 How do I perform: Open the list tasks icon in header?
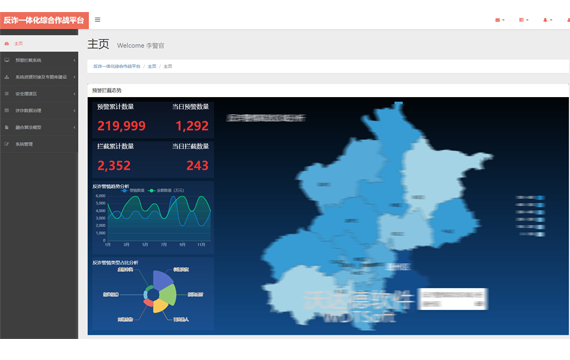pyautogui.click(x=521, y=20)
